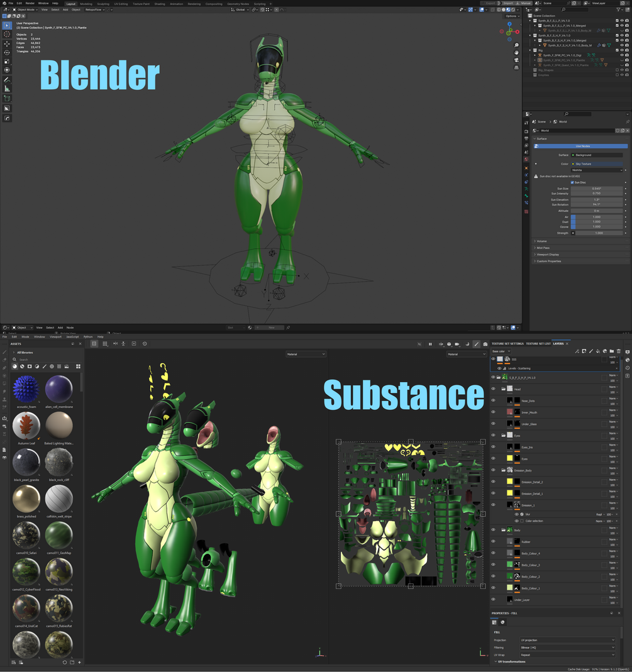
Task: Open the Render properties tab icon
Action: point(526,131)
